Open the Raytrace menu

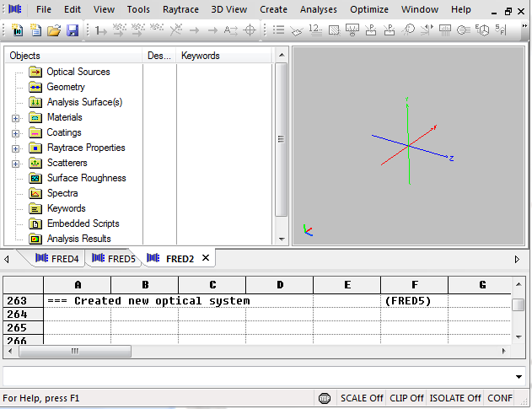click(180, 9)
